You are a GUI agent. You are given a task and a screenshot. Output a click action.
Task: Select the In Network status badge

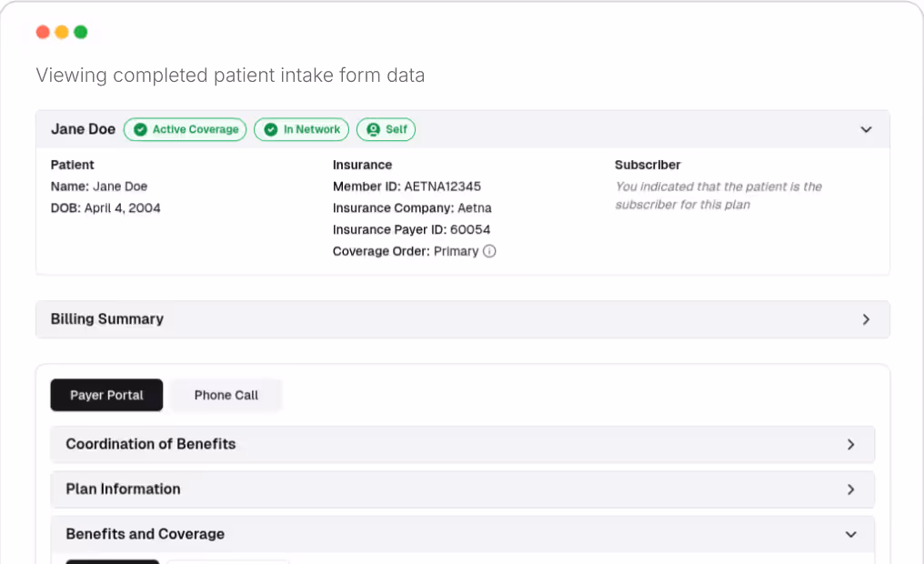click(301, 129)
